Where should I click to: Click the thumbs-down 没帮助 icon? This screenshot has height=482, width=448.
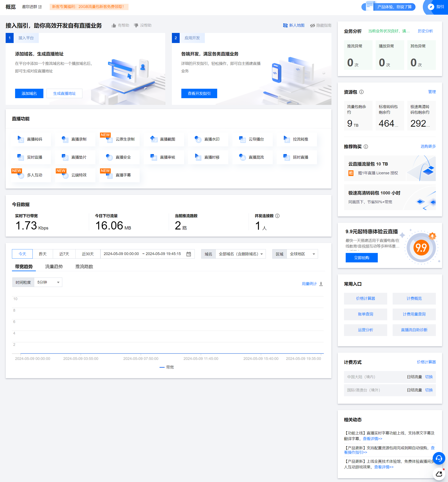tap(136, 25)
